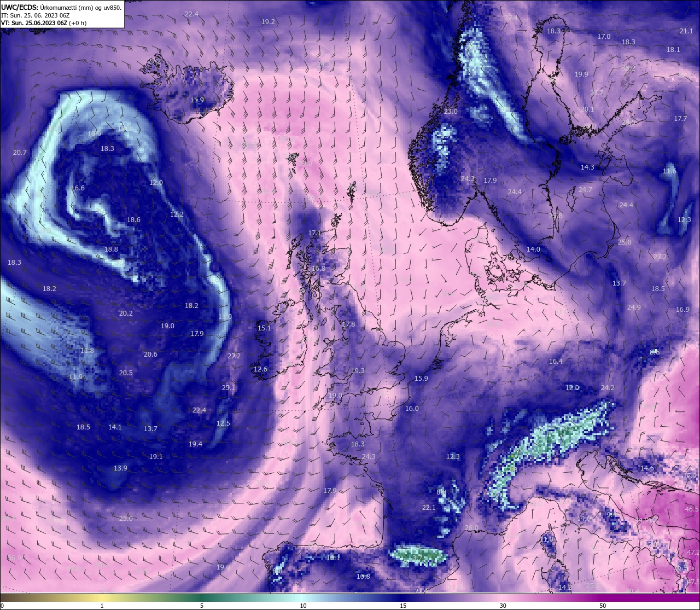Click the map value '20.6'
Screen dimensions: 700x610
[x=150, y=355]
